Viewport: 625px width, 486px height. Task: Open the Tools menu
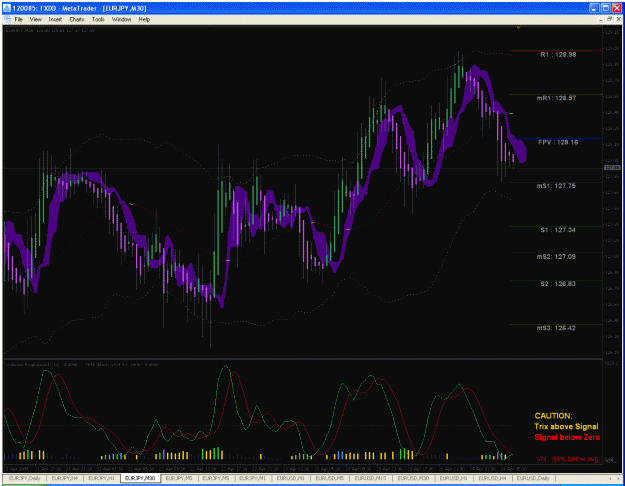[x=98, y=19]
